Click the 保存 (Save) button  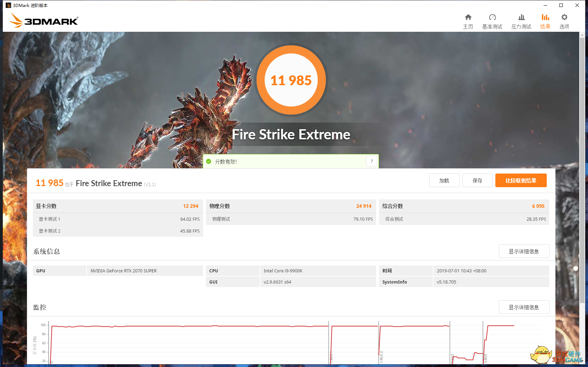(478, 181)
